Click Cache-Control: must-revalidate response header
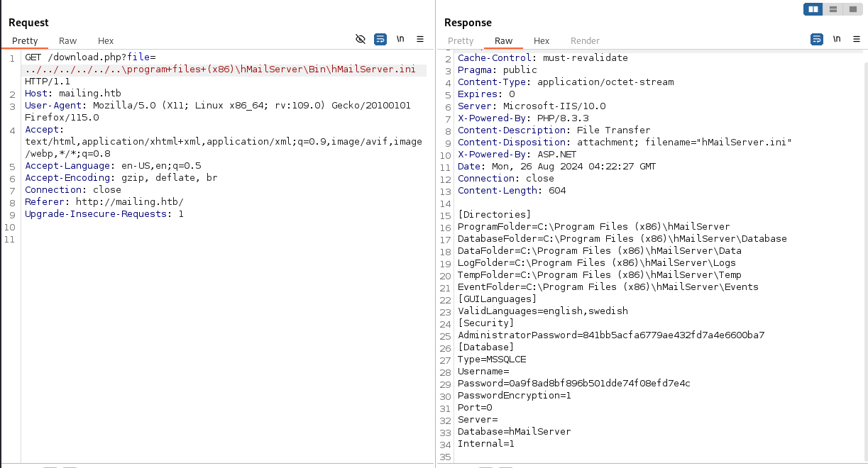This screenshot has height=468, width=868. (543, 58)
